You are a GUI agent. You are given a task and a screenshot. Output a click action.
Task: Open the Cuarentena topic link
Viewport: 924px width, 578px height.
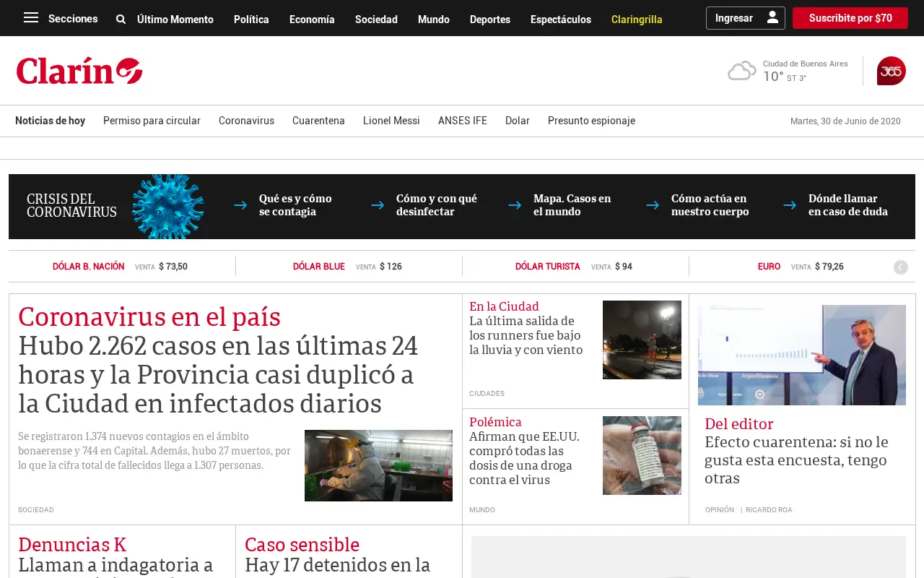coord(318,121)
